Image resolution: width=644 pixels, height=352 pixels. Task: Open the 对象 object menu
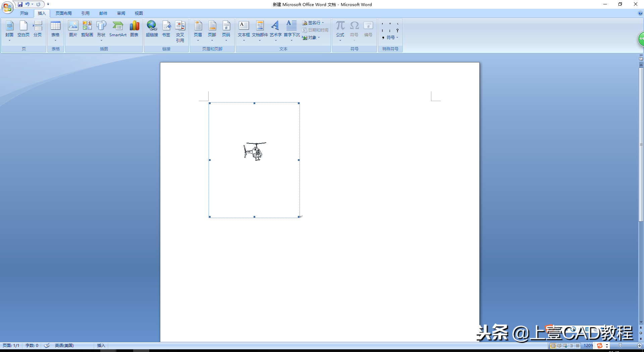click(x=311, y=38)
